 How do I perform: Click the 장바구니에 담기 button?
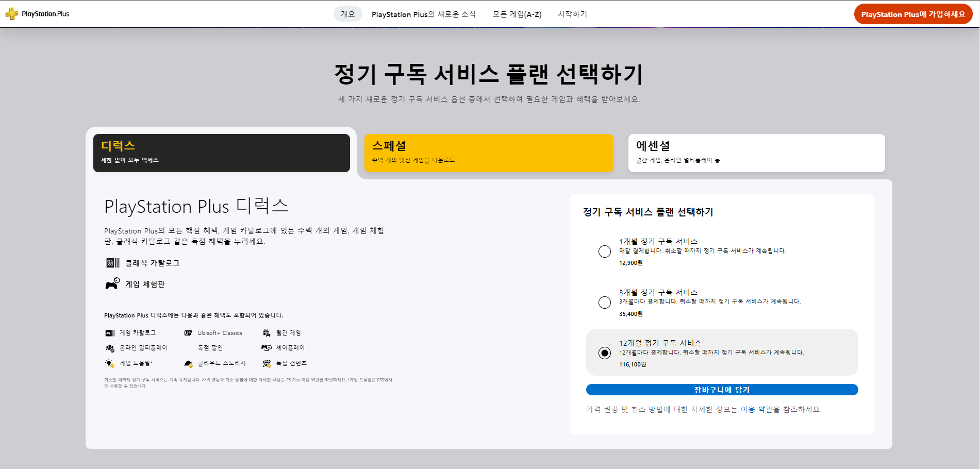[x=722, y=390]
